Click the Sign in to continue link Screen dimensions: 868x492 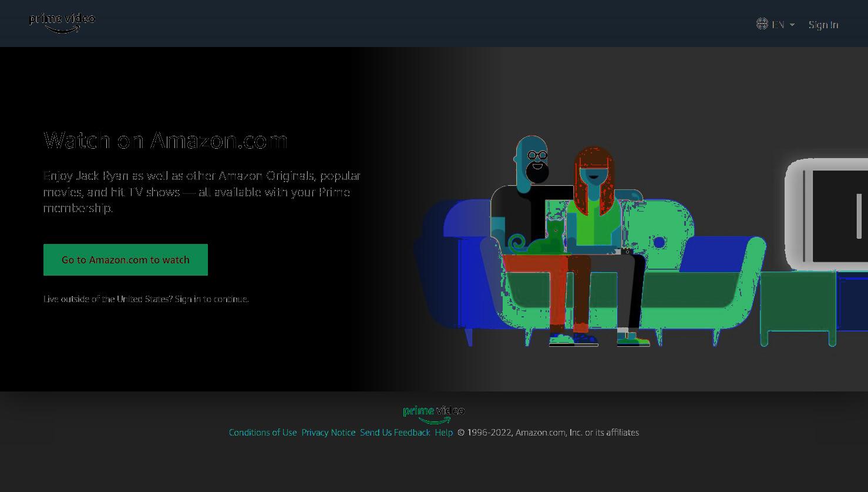(211, 299)
